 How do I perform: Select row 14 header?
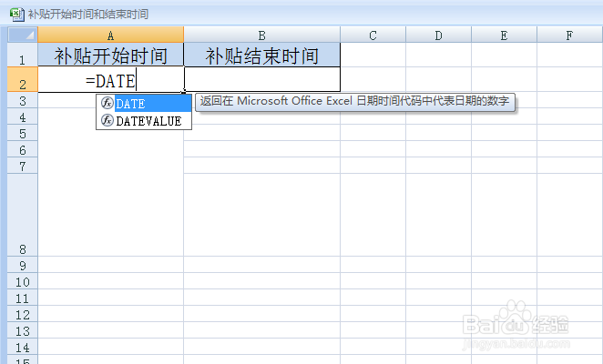coord(23,347)
